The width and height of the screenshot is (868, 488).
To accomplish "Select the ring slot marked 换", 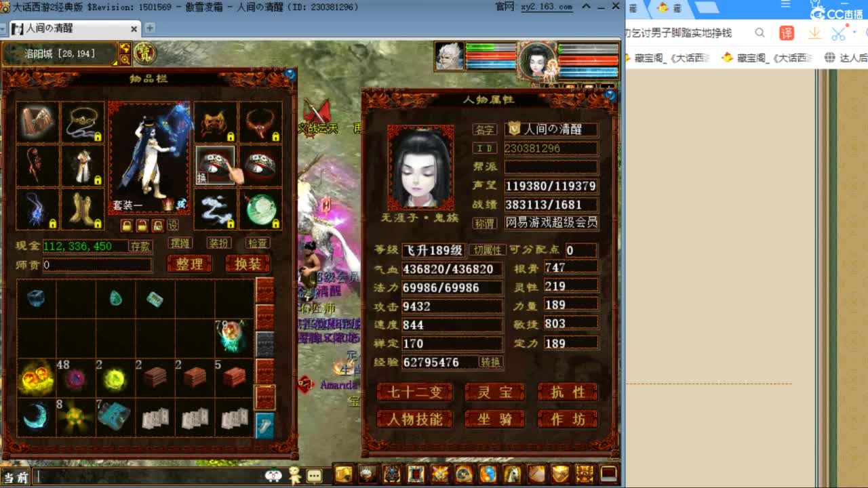I will (x=216, y=165).
